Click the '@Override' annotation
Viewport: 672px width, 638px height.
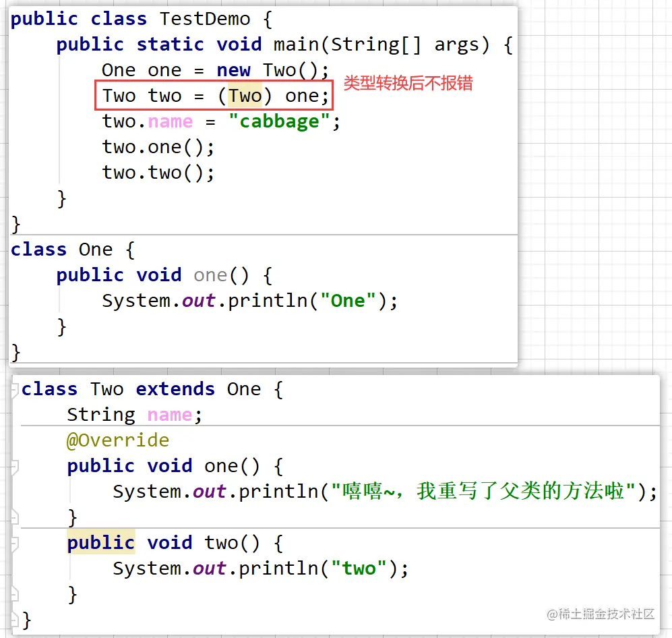(x=118, y=441)
